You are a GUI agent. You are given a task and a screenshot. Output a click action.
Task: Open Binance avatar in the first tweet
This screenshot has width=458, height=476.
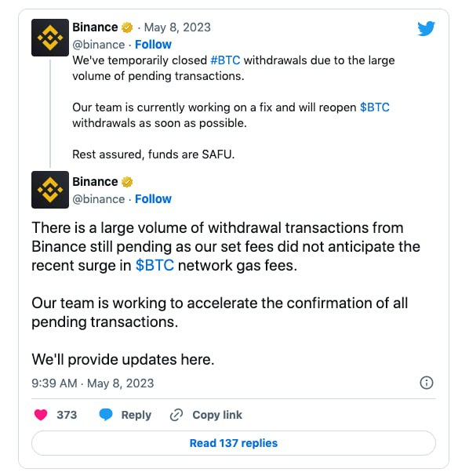pyautogui.click(x=50, y=38)
